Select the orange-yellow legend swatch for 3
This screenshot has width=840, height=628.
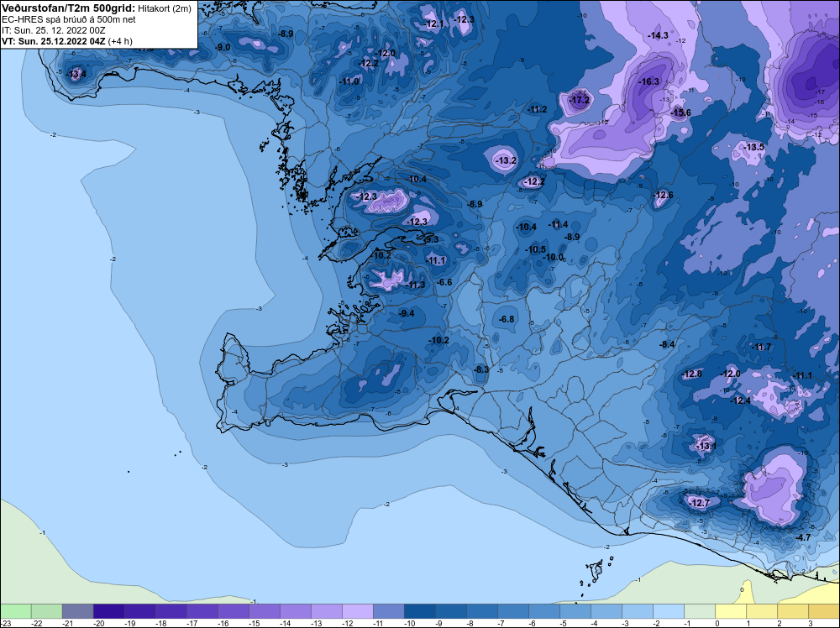pyautogui.click(x=824, y=611)
